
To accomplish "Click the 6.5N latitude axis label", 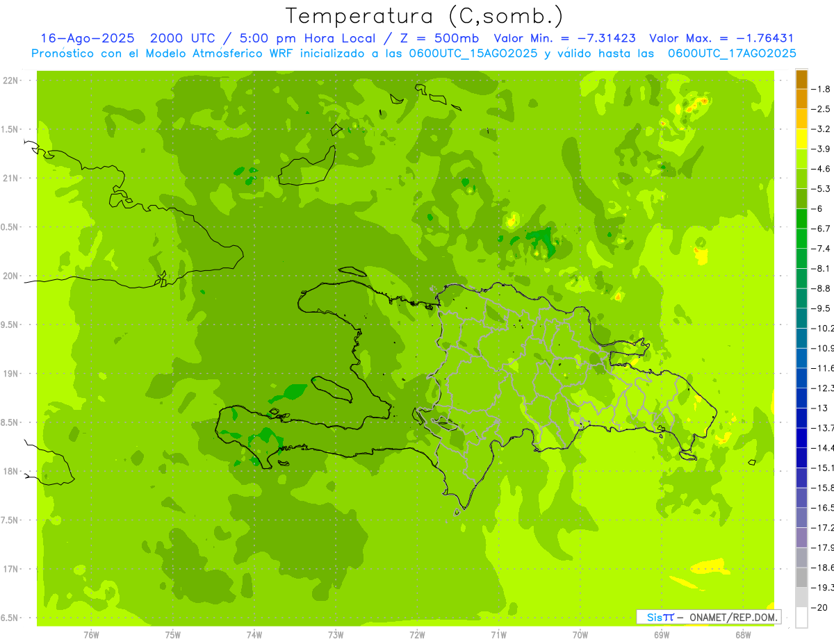I will click(10, 618).
